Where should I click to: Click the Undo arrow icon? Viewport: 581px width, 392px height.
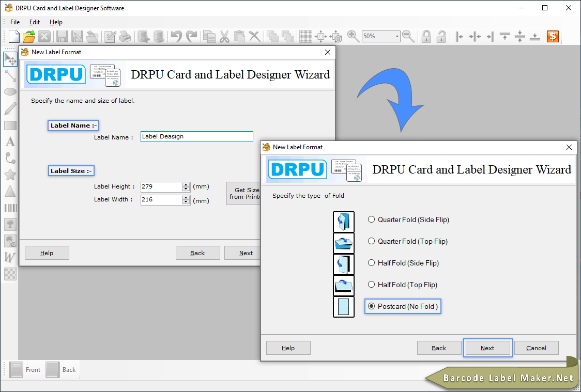pyautogui.click(x=176, y=36)
